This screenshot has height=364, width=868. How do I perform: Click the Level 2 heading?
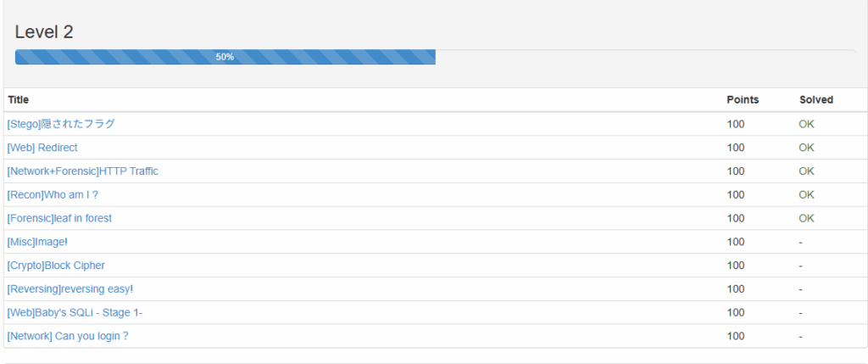tap(44, 32)
